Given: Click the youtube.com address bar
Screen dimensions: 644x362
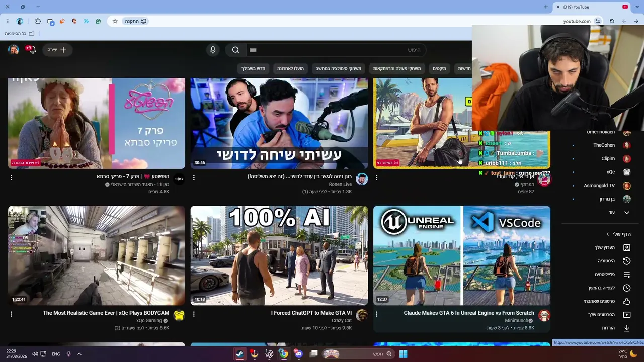Looking at the screenshot, I should (577, 21).
